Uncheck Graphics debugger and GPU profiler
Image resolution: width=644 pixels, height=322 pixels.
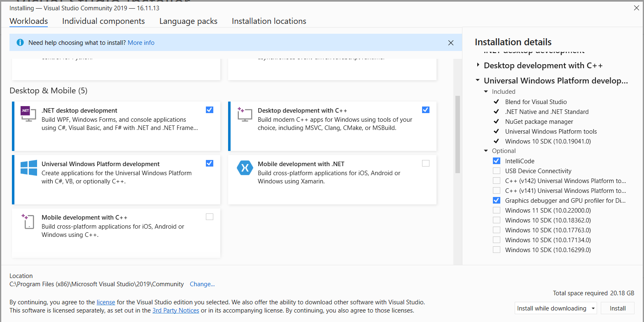click(497, 200)
